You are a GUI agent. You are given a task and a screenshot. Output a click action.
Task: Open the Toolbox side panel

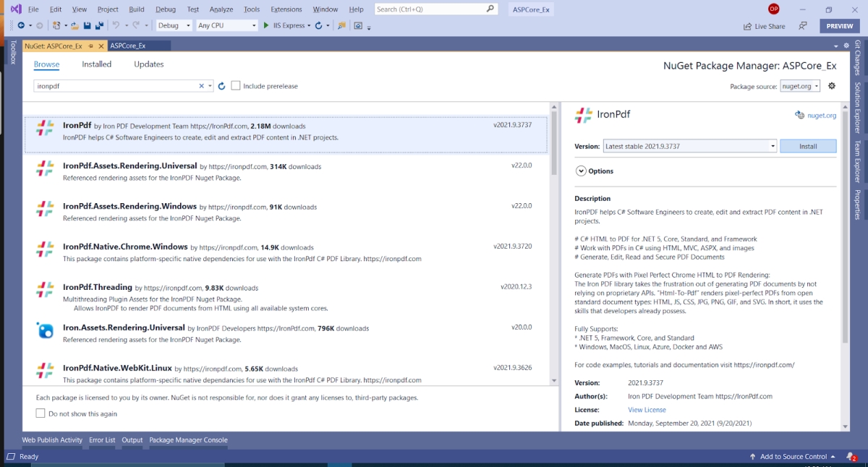pyautogui.click(x=12, y=53)
